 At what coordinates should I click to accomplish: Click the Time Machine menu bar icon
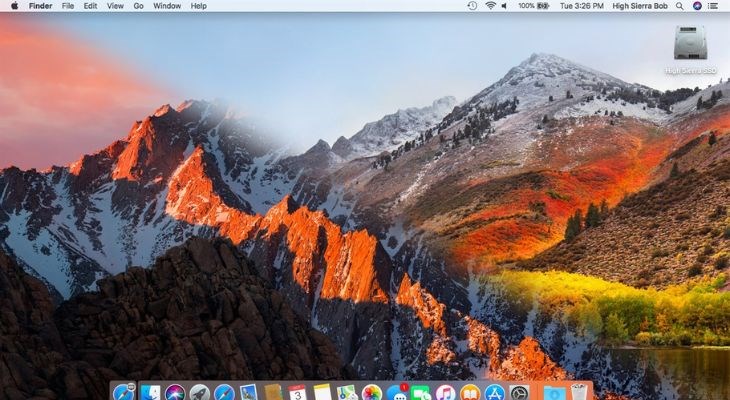pyautogui.click(x=472, y=6)
